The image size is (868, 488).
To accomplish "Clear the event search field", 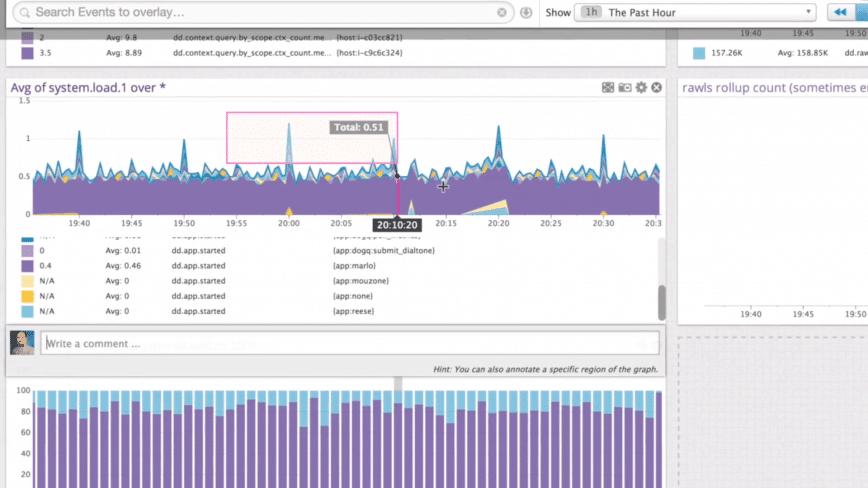I will coord(502,12).
